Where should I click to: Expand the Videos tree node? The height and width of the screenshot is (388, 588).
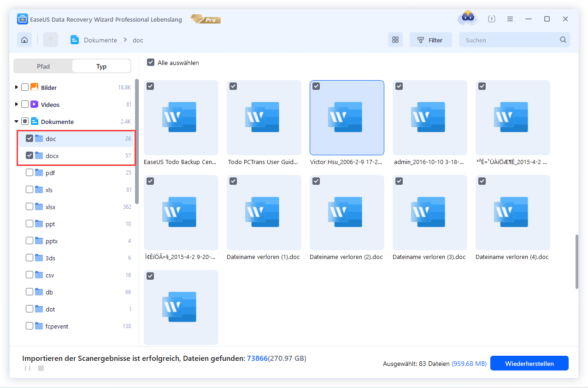click(17, 104)
